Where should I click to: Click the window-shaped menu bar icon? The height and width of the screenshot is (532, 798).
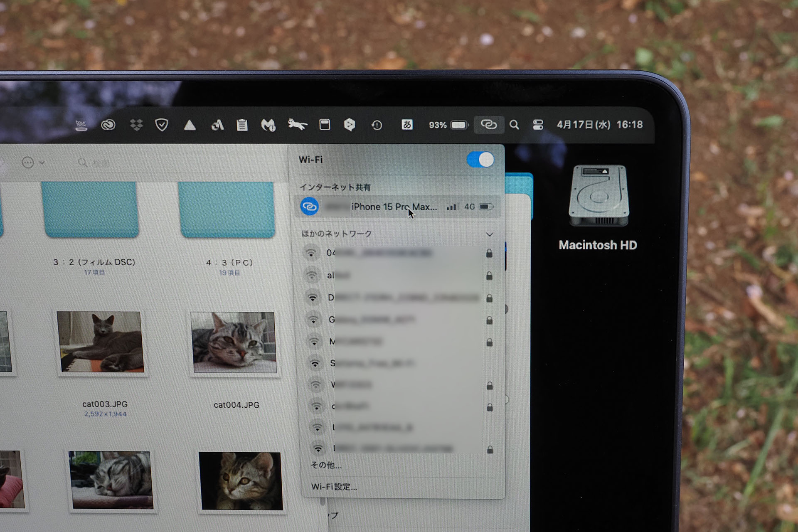click(325, 125)
